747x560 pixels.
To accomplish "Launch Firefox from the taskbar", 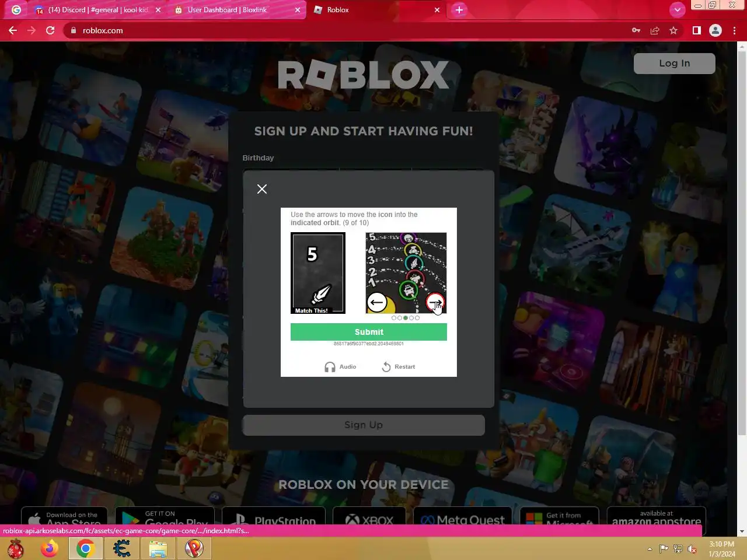I will pyautogui.click(x=50, y=548).
